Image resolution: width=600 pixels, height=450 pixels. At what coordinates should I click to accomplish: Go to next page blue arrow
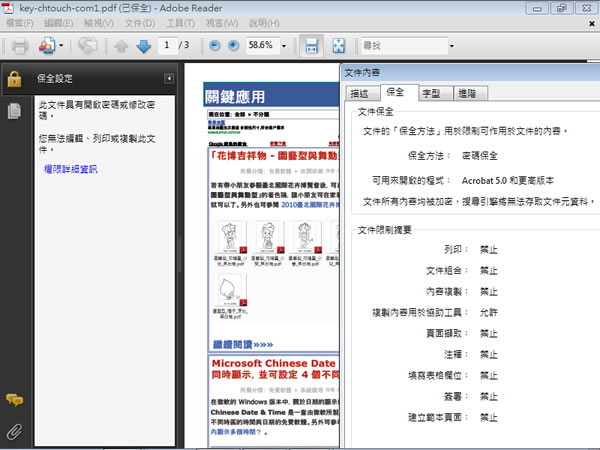pyautogui.click(x=143, y=46)
